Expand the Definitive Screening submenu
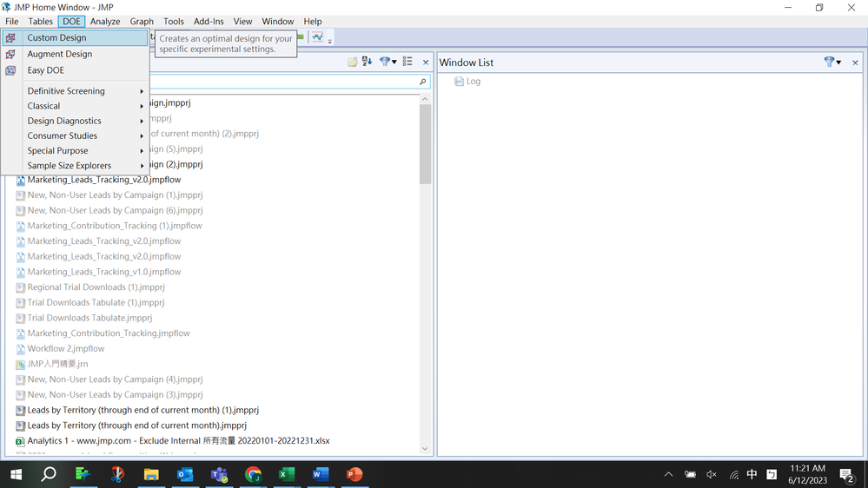 click(x=75, y=90)
